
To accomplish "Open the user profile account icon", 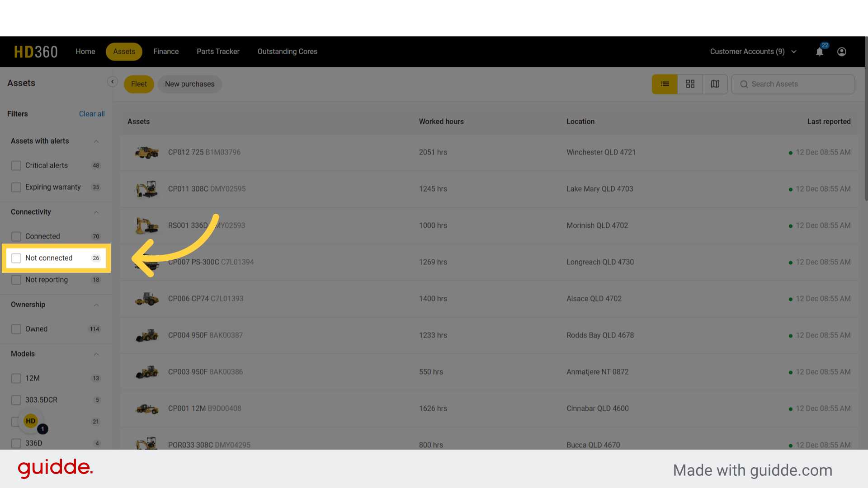I will click(841, 52).
